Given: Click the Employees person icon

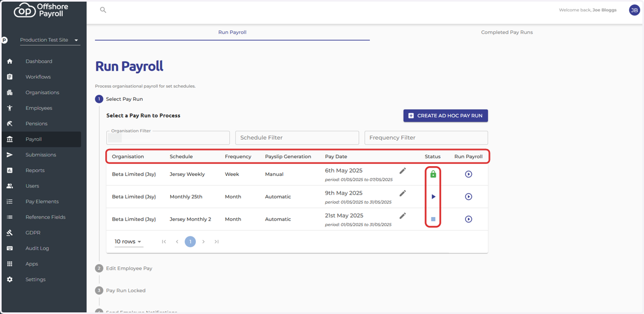Looking at the screenshot, I should pyautogui.click(x=10, y=108).
